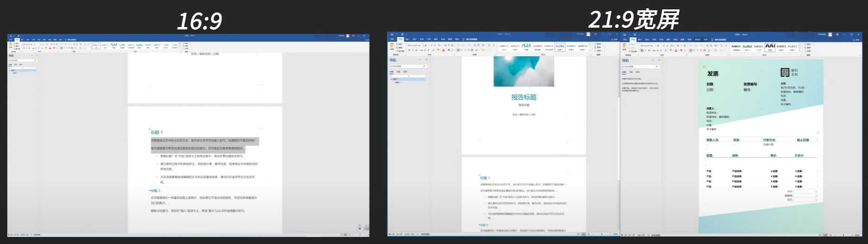Toggle Bold in the invoice window ribbon
The image size is (868, 244).
tap(642, 50)
